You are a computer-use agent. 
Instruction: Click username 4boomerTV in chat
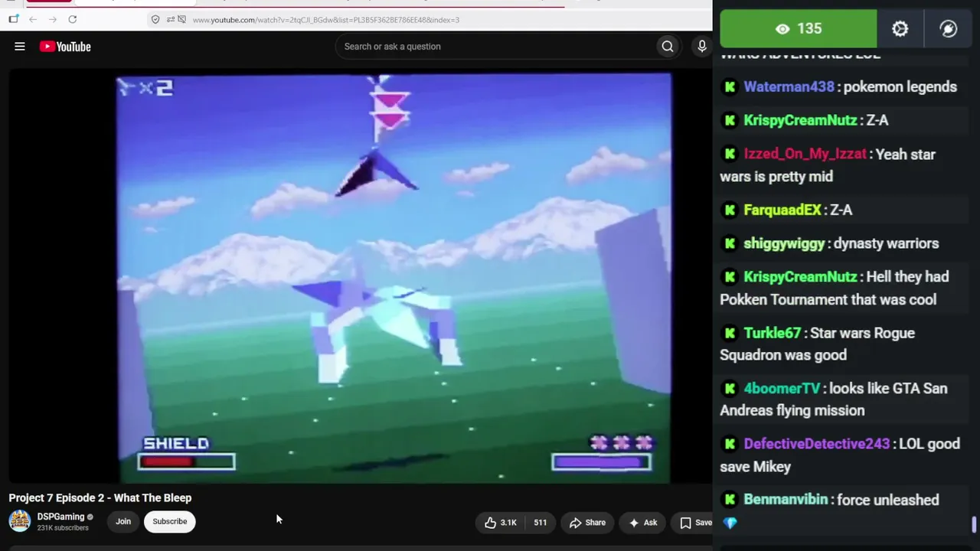pos(782,388)
